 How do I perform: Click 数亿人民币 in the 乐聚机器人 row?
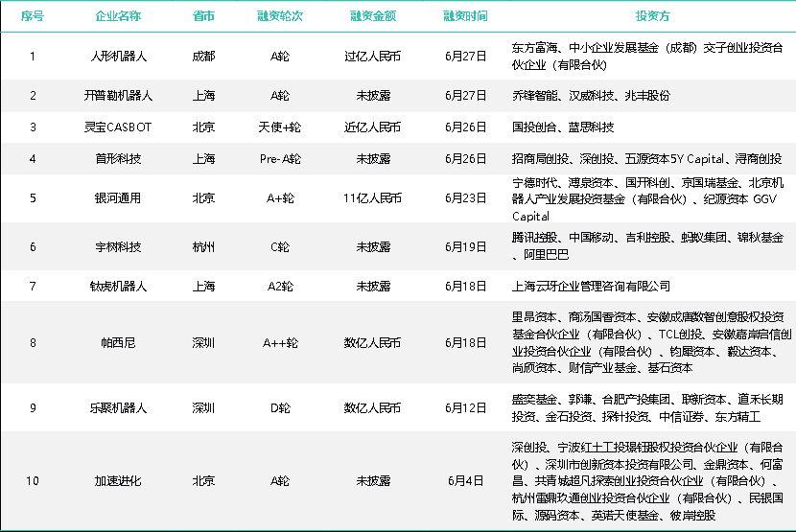(x=373, y=407)
